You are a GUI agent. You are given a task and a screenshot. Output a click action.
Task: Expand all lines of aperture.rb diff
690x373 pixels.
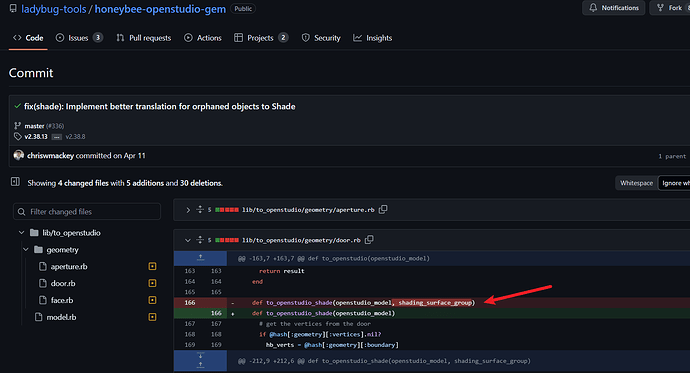point(200,209)
